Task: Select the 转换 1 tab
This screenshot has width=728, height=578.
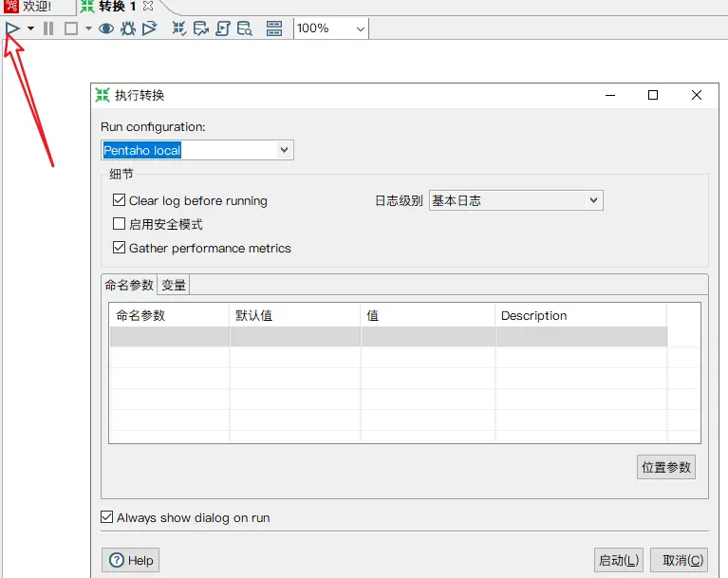Action: tap(117, 7)
